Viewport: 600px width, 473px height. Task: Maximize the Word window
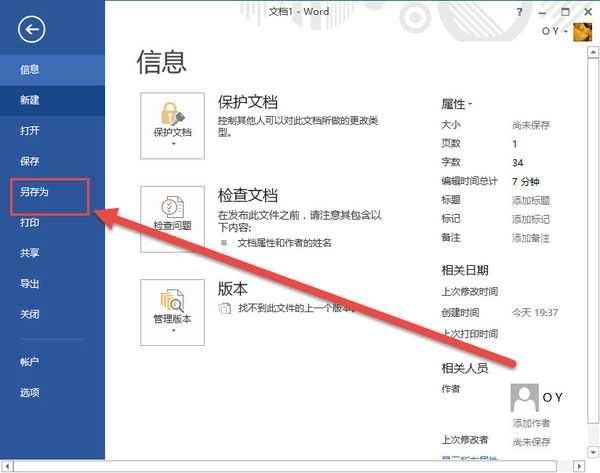(x=565, y=12)
